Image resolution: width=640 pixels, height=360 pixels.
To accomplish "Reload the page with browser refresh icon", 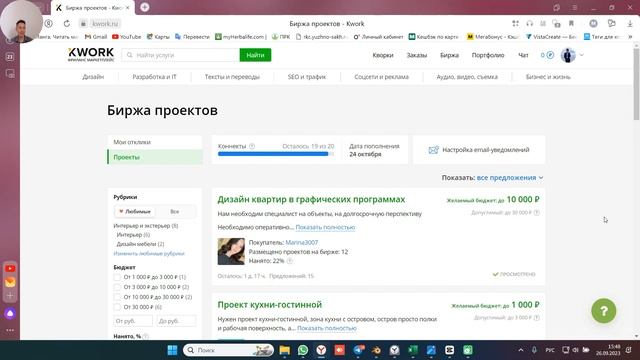I will point(67,24).
